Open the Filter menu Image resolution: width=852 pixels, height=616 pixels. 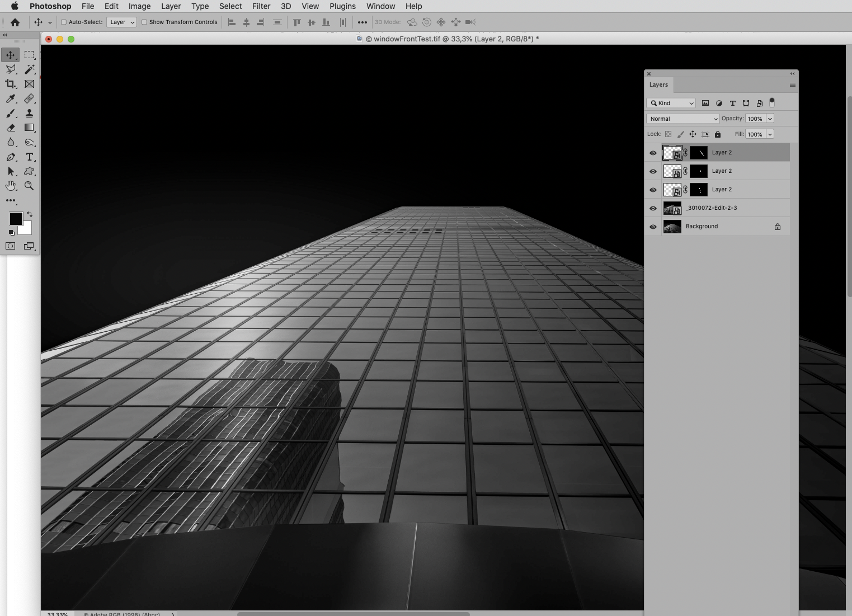point(261,6)
